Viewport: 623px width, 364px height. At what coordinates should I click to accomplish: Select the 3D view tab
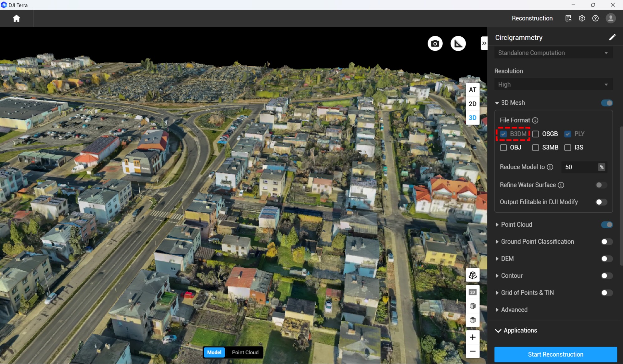pyautogui.click(x=472, y=118)
